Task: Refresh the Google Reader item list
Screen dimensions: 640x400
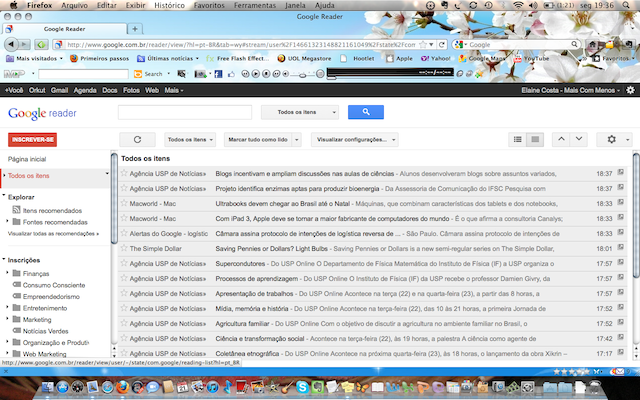Action: [x=137, y=140]
